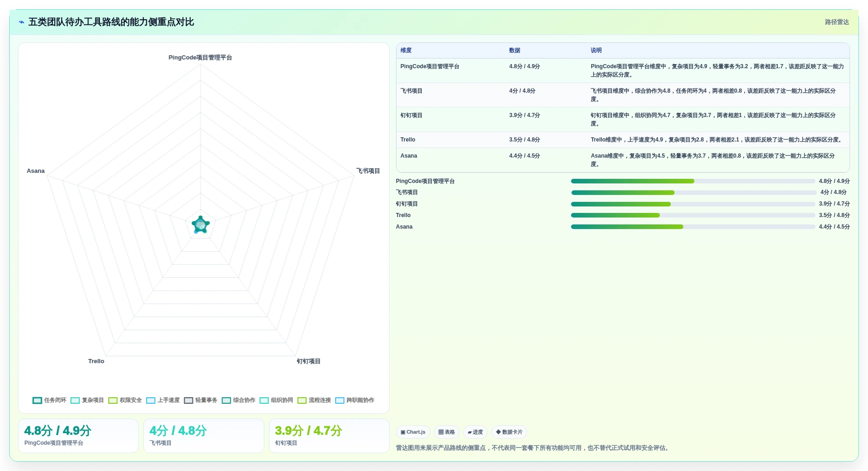Select the 钉钉项目 table row name
Screen dimensions: 868x471
[x=411, y=115]
